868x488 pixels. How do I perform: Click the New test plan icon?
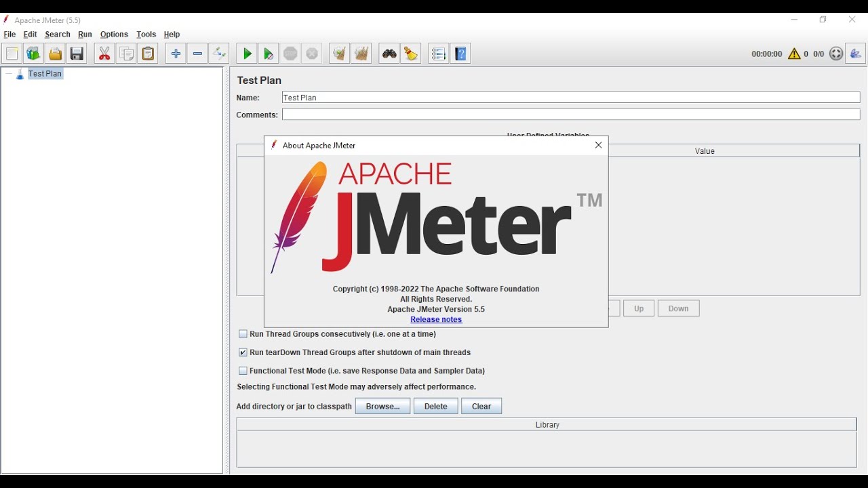pyautogui.click(x=12, y=54)
